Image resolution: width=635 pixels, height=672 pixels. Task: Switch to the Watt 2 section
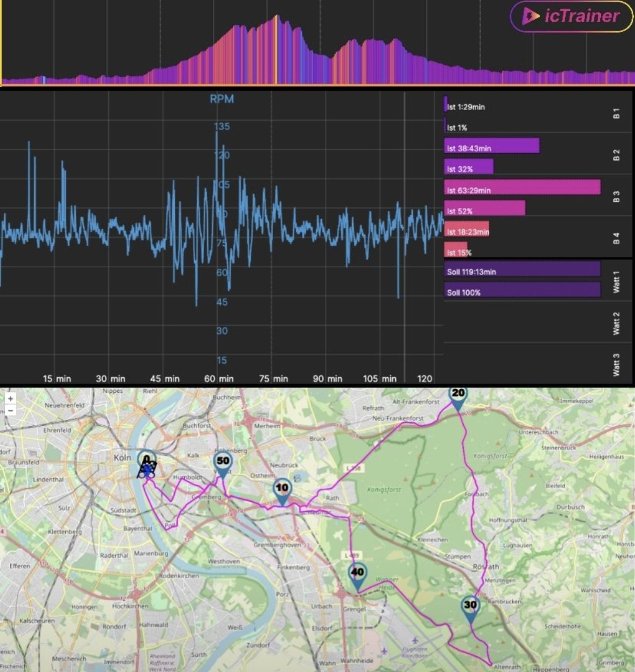(616, 323)
